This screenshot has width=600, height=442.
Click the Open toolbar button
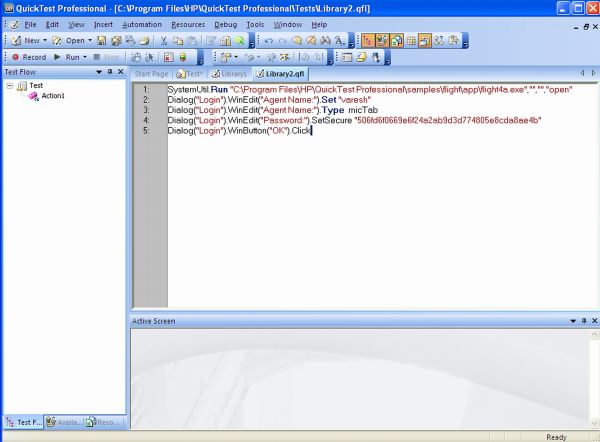click(68, 40)
